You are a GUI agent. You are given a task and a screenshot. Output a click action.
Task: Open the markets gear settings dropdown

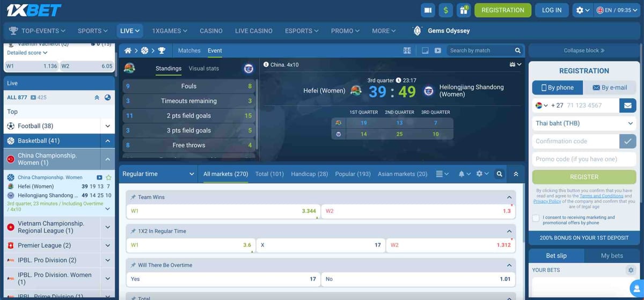click(482, 174)
